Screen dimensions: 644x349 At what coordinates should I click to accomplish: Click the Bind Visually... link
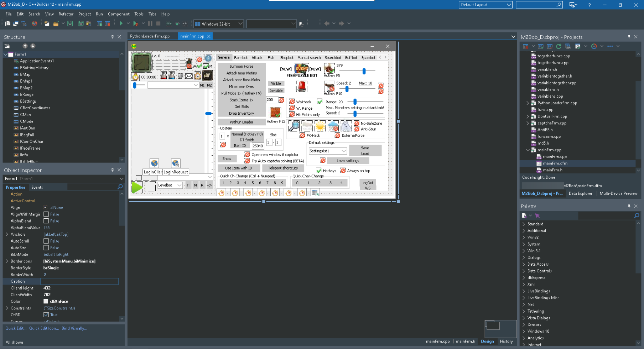(x=74, y=328)
